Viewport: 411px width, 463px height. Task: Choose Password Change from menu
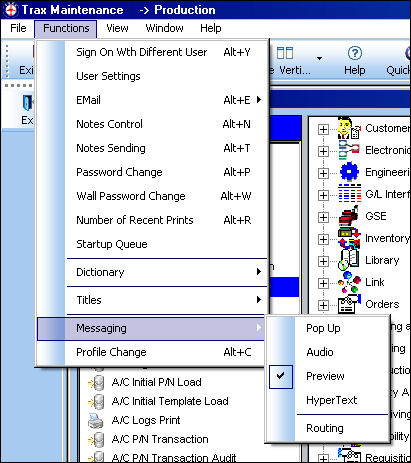tap(152, 172)
